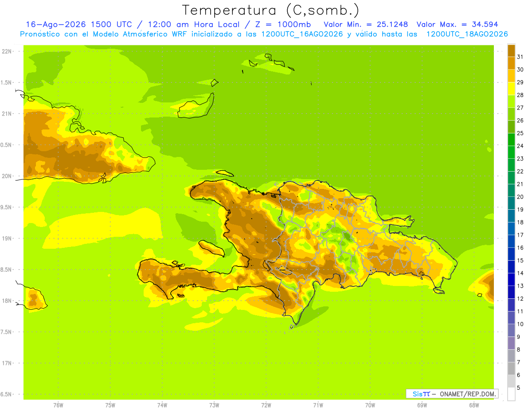This screenshot has height=411, width=532.
Task: Click the lime legend segment between 27 and 28
Action: coord(511,102)
